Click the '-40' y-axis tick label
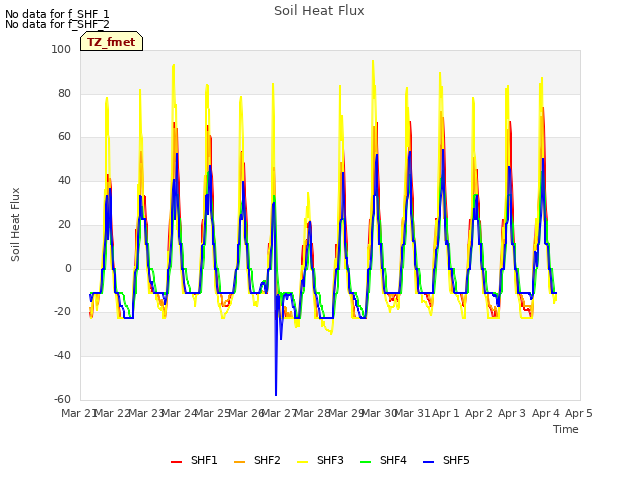The width and height of the screenshot is (640, 480). pyautogui.click(x=62, y=356)
